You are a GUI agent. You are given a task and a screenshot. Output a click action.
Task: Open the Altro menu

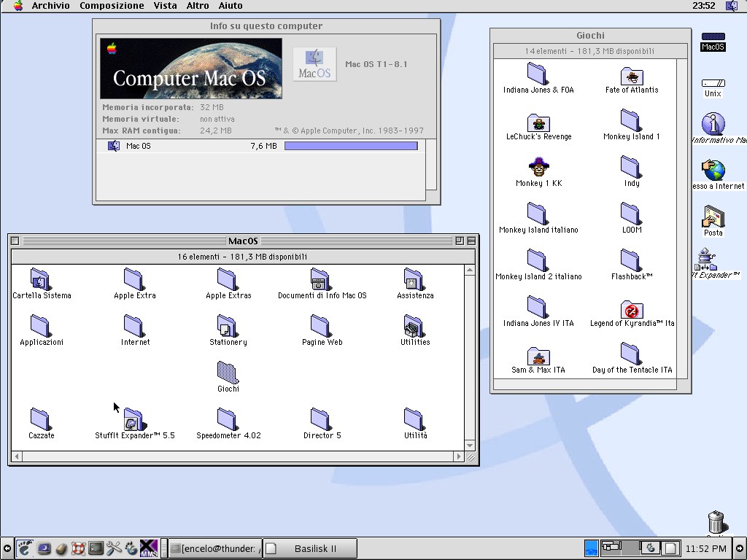click(x=198, y=6)
